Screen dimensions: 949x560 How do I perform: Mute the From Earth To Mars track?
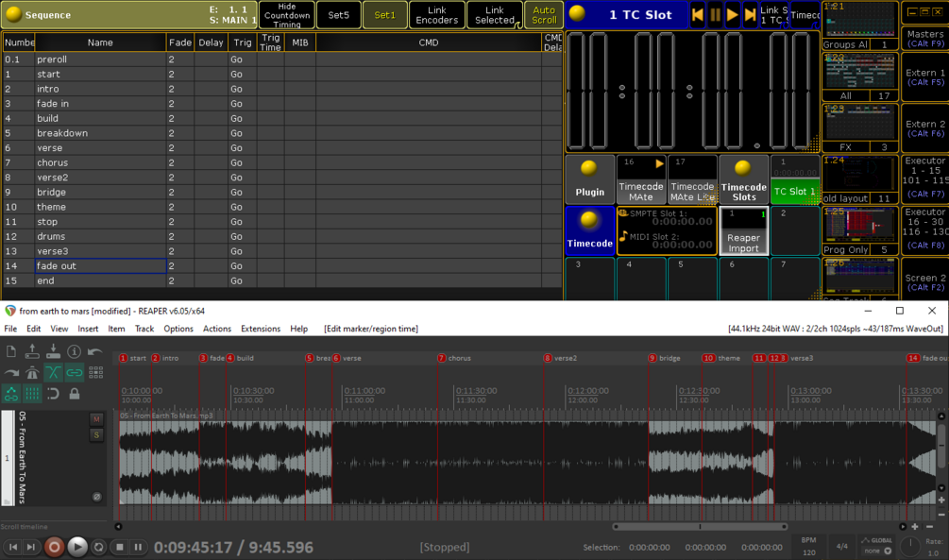point(96,419)
